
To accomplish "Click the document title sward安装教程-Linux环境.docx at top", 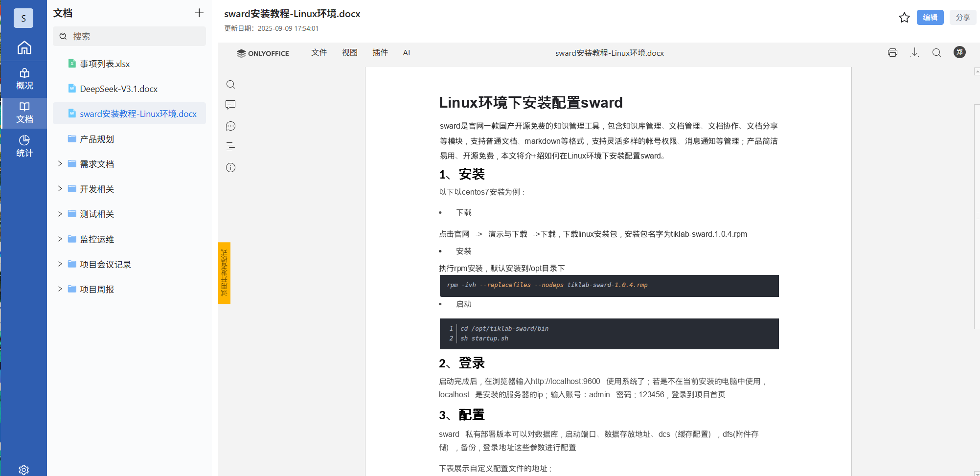I will [x=292, y=14].
